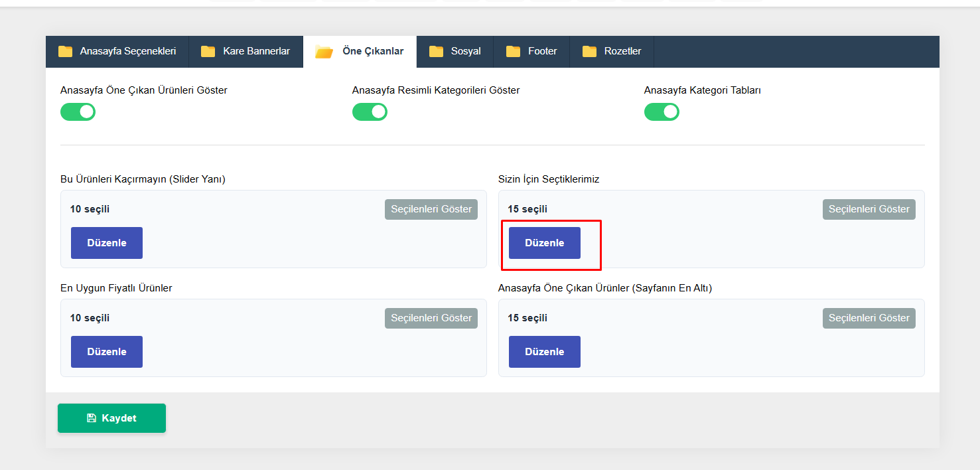Click the folder icon next to Sosyal
Viewport: 980px width, 470px height.
pyautogui.click(x=436, y=52)
